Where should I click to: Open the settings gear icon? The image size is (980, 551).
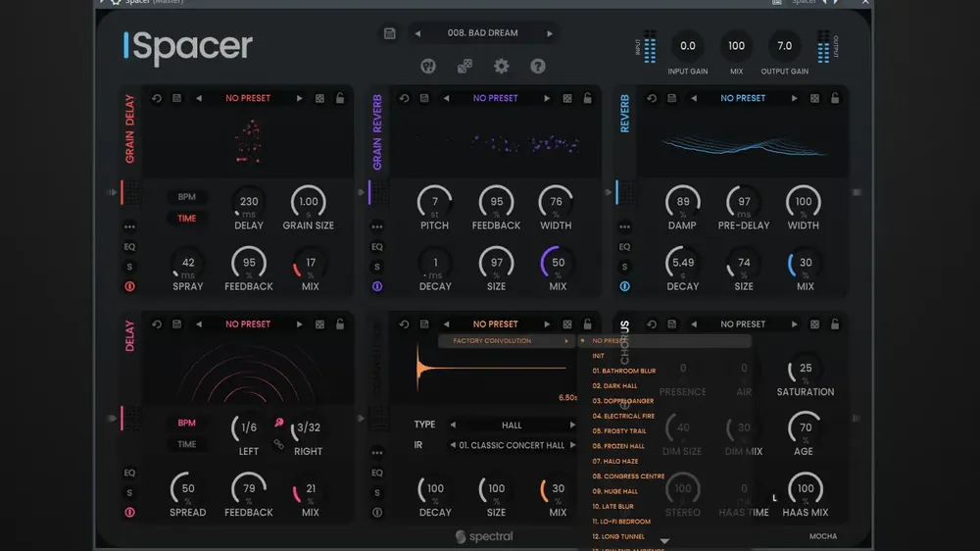click(501, 66)
